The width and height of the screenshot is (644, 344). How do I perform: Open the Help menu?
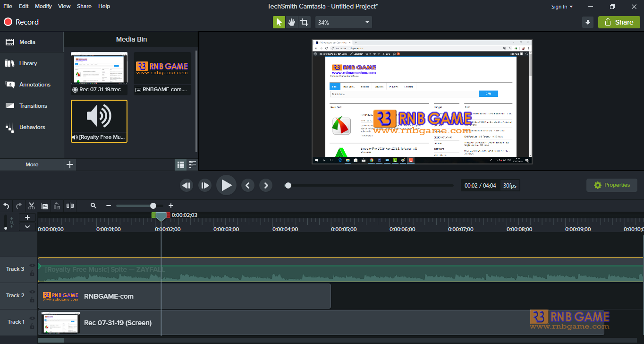(x=104, y=6)
